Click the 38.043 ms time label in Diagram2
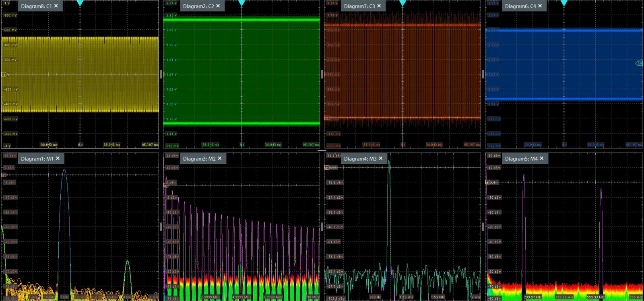 click(x=273, y=144)
